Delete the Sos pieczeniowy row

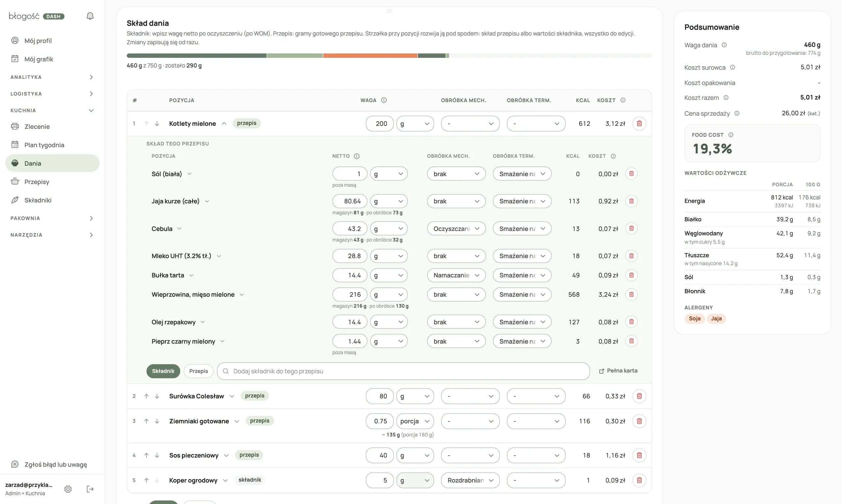click(639, 455)
